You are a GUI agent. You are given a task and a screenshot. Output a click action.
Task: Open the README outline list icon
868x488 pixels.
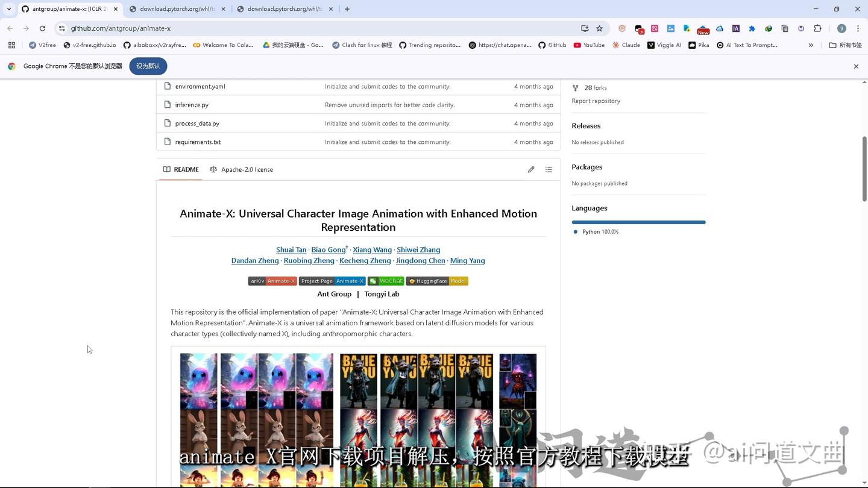[549, 169]
